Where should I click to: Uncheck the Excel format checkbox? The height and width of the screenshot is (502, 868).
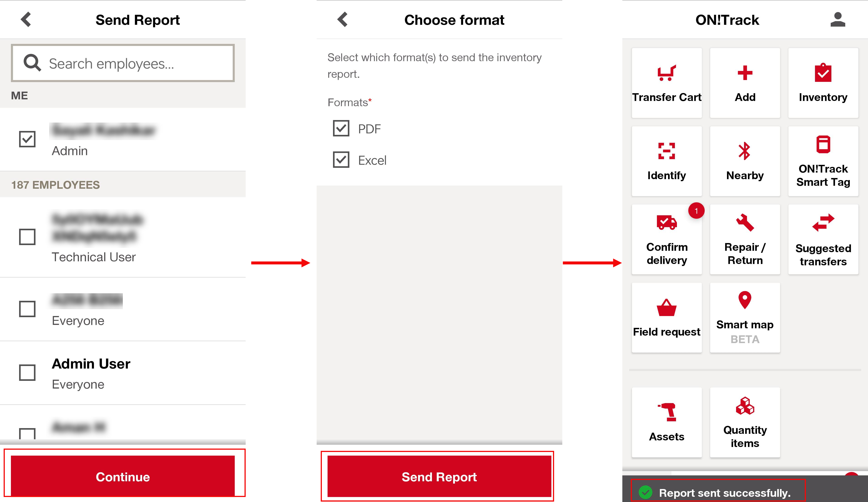341,160
